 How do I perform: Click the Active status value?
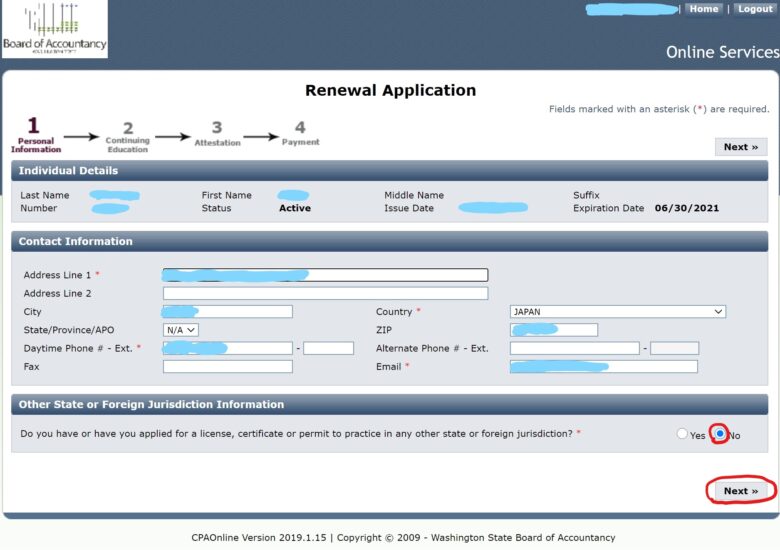(295, 208)
